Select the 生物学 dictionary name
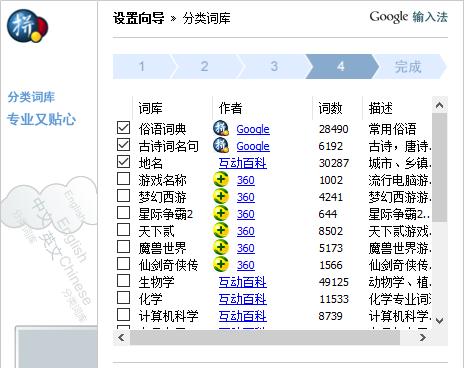This screenshot has height=368, width=464. 156,282
